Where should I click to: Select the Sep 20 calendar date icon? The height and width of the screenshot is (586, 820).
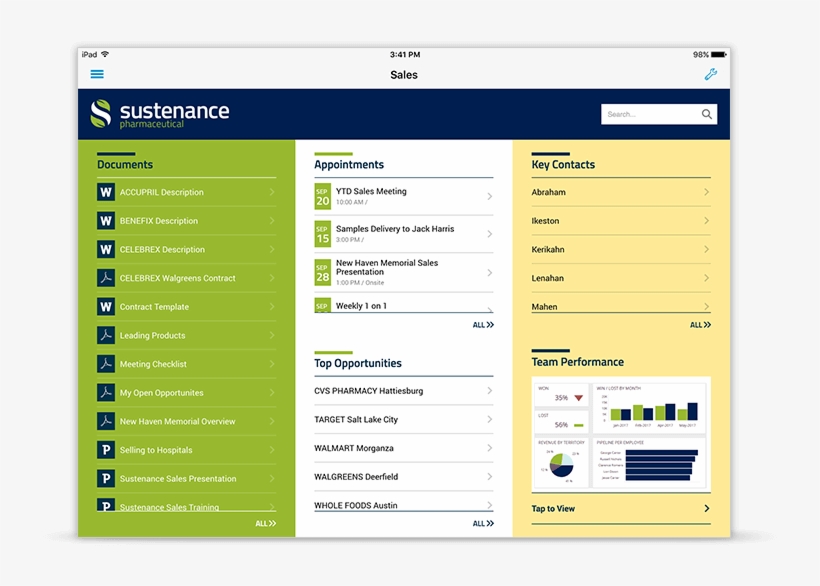click(x=322, y=196)
